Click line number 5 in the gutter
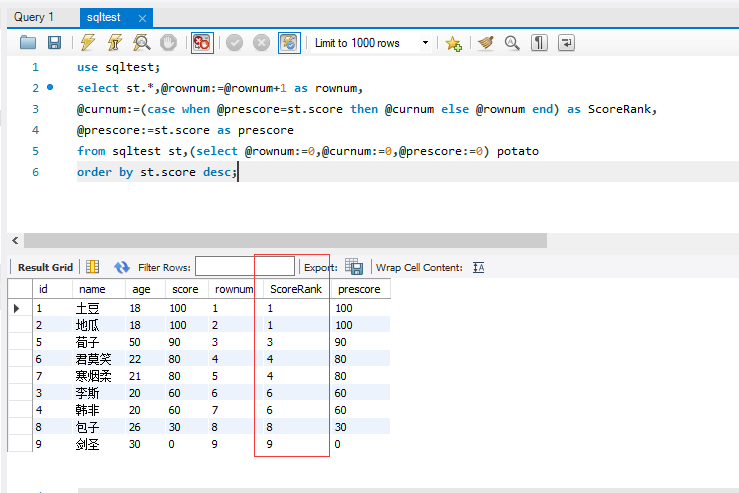This screenshot has width=739, height=493. (x=35, y=151)
